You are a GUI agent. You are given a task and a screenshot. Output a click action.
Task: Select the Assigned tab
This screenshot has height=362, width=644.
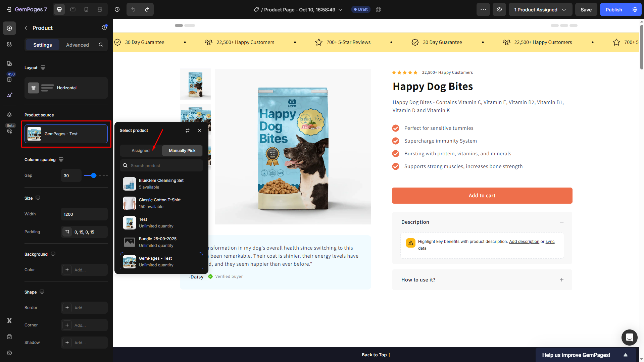pos(140,151)
